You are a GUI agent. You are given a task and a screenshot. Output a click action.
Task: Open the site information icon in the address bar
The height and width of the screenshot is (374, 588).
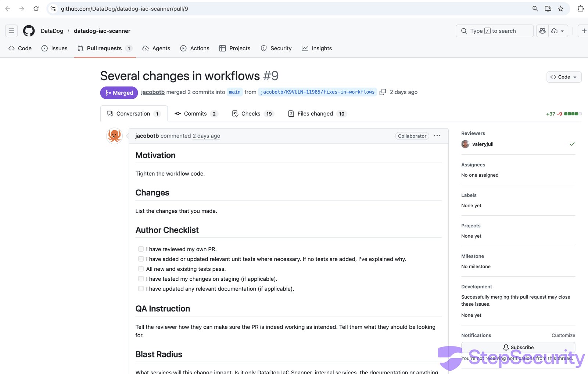(53, 8)
